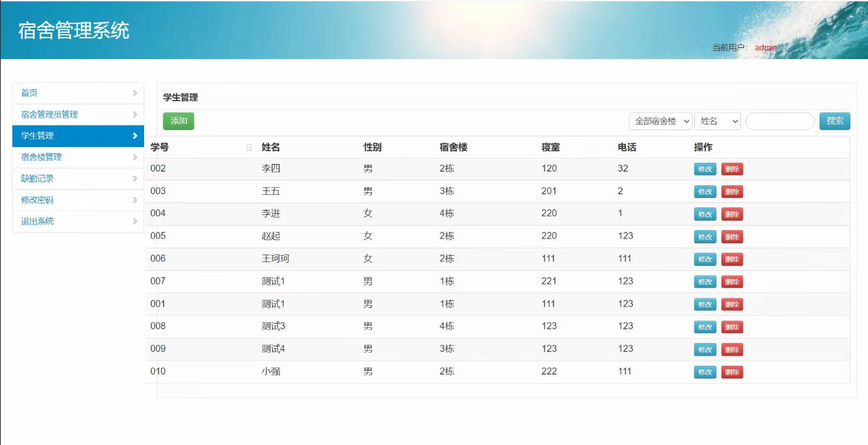Screen dimensions: 868x445
Task: Click the small icon in 学号 header
Action: click(249, 147)
